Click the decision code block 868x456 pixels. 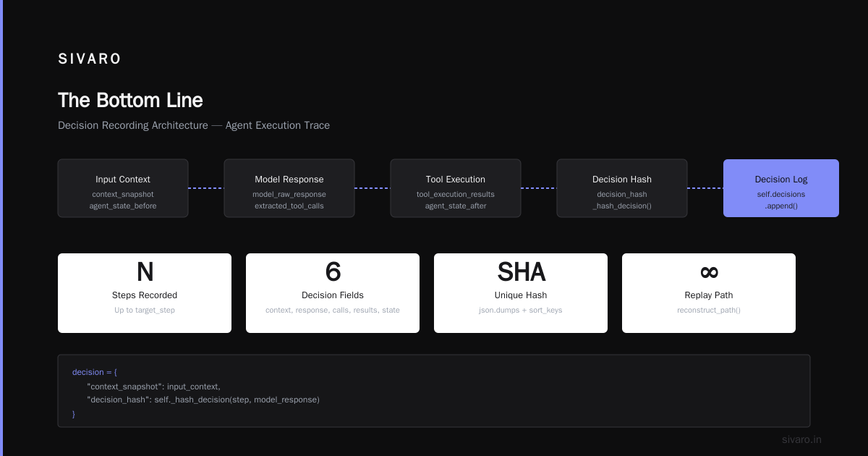click(x=434, y=391)
